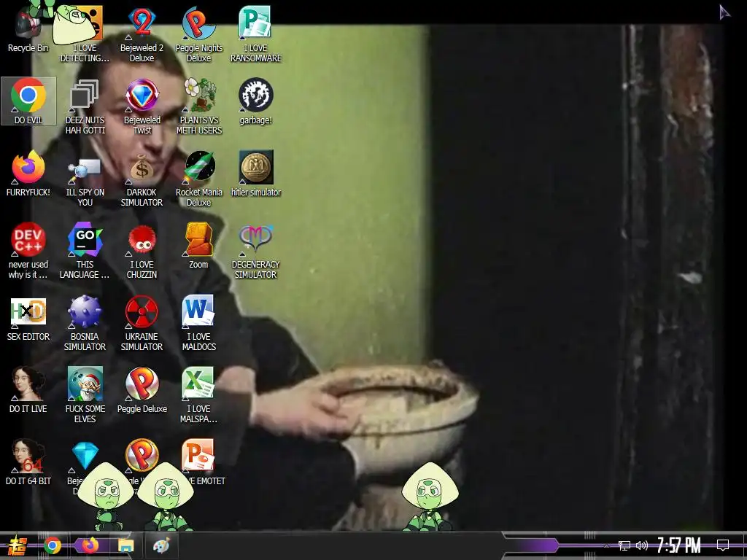Launch Chrome from the taskbar

point(53,545)
